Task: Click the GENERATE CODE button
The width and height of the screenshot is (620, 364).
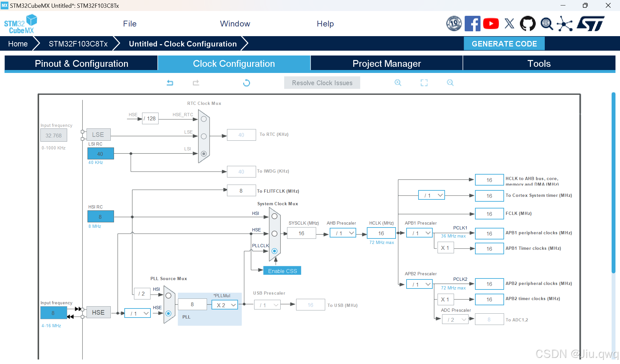Action: coord(504,44)
